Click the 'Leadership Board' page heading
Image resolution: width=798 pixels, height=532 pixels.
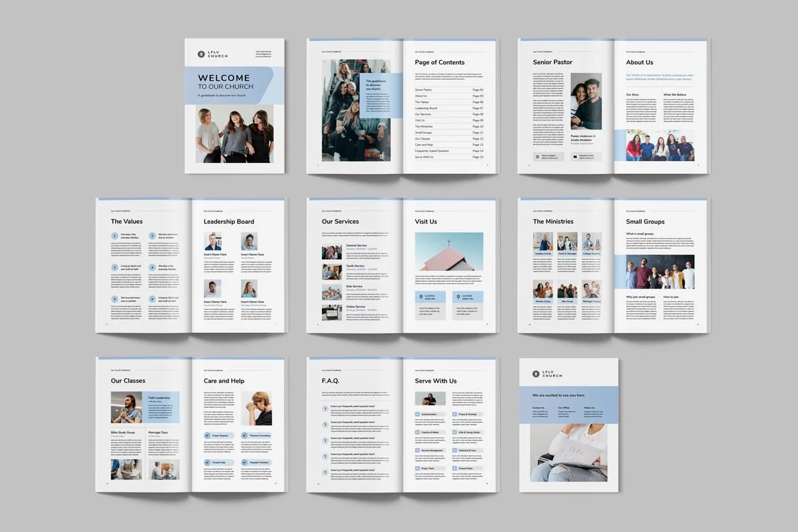pos(229,222)
